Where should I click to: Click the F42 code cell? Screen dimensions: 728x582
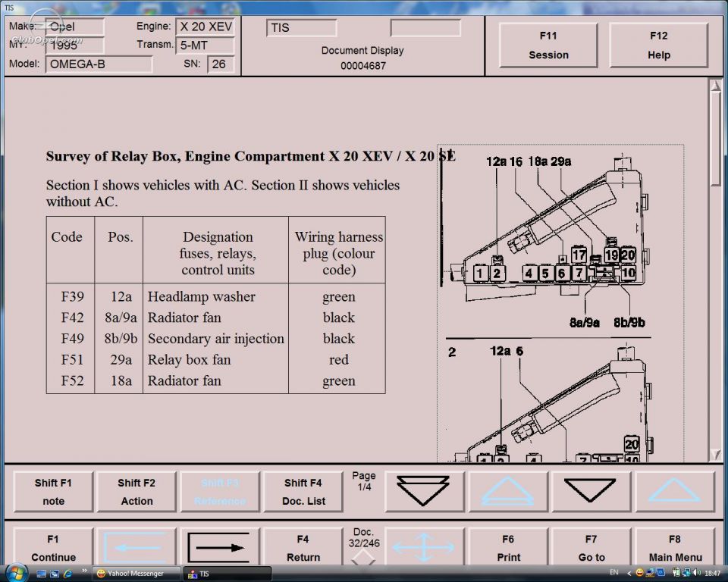point(72,318)
